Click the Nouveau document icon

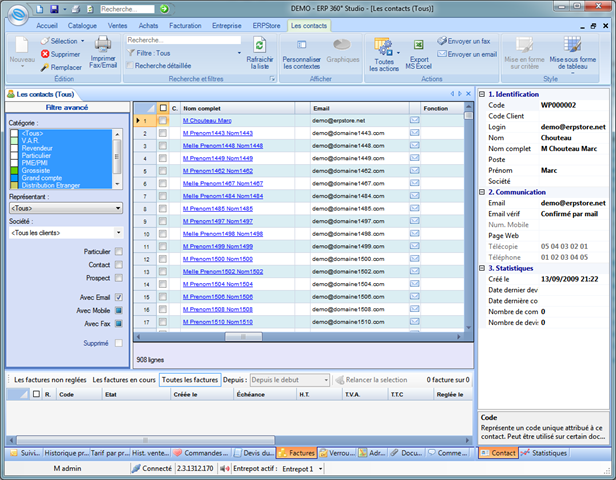click(x=22, y=45)
